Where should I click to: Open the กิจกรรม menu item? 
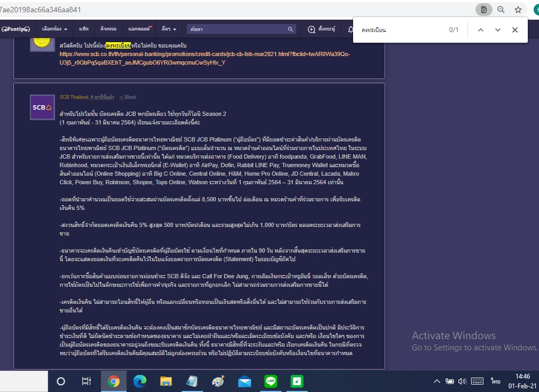click(108, 29)
